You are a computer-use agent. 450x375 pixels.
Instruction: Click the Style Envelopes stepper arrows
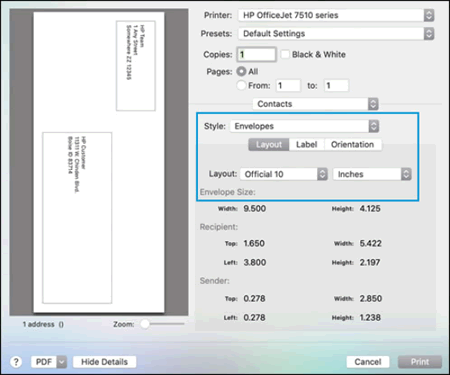[x=374, y=126]
